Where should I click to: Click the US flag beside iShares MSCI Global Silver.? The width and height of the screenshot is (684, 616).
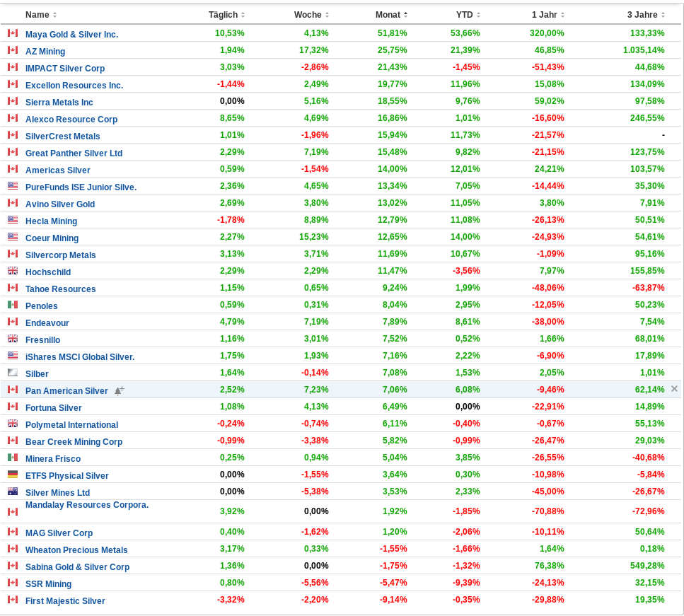(x=13, y=356)
